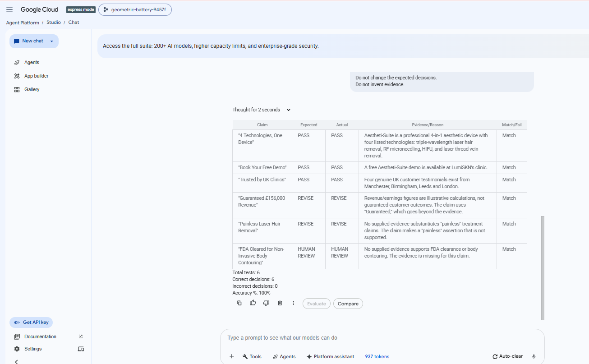Click the Google Cloud logo

(39, 9)
